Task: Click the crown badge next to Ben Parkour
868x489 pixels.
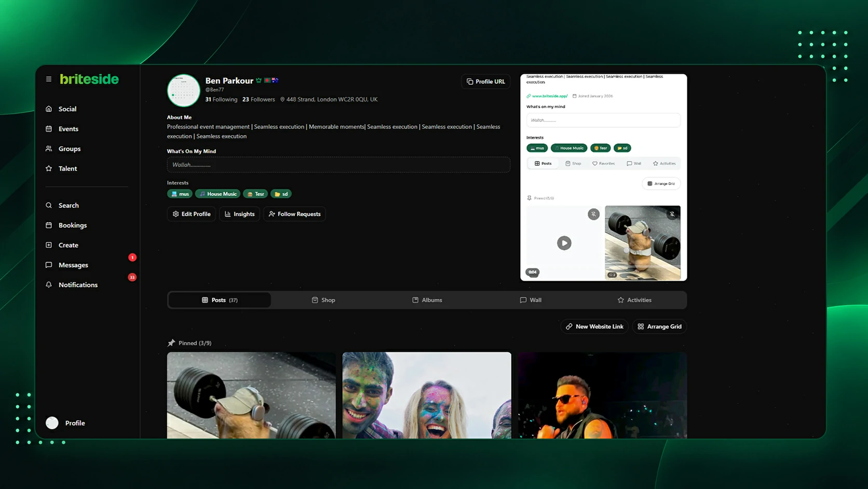Action: (259, 81)
